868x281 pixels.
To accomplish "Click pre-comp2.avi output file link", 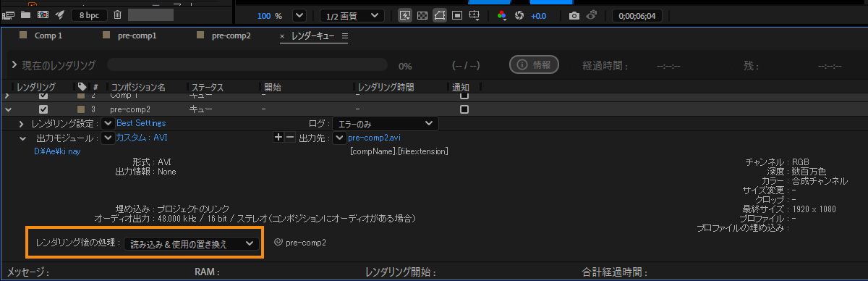I will click(374, 138).
